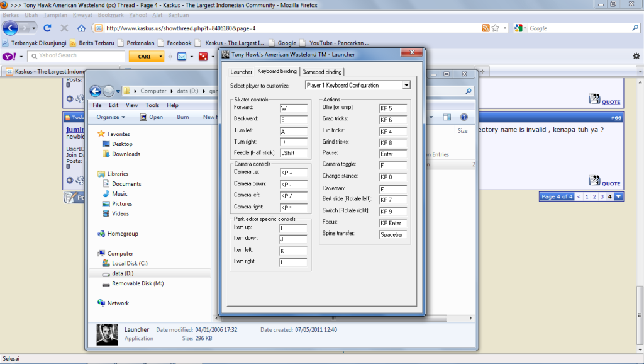Open Pictures library in Explorer
644x364 pixels.
point(122,203)
